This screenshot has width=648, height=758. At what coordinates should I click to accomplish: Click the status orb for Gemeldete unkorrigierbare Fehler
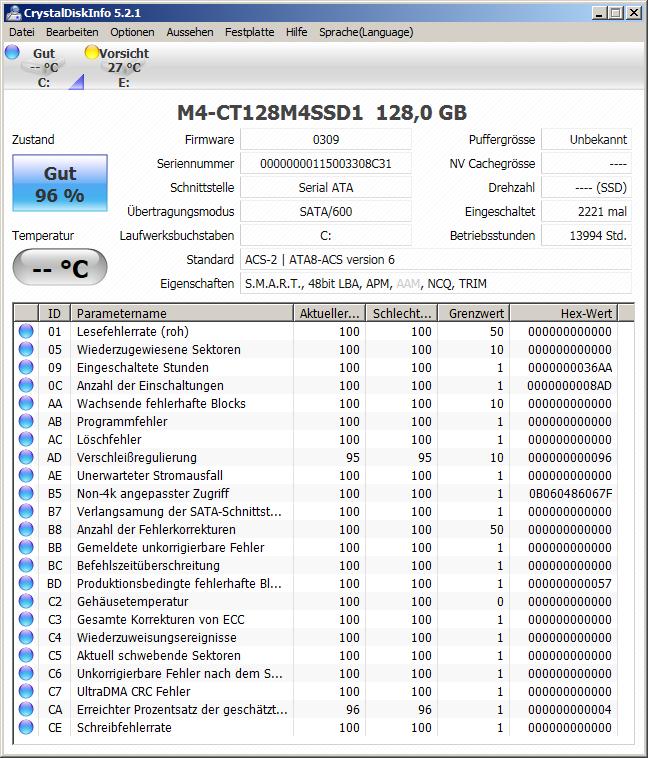[x=26, y=547]
